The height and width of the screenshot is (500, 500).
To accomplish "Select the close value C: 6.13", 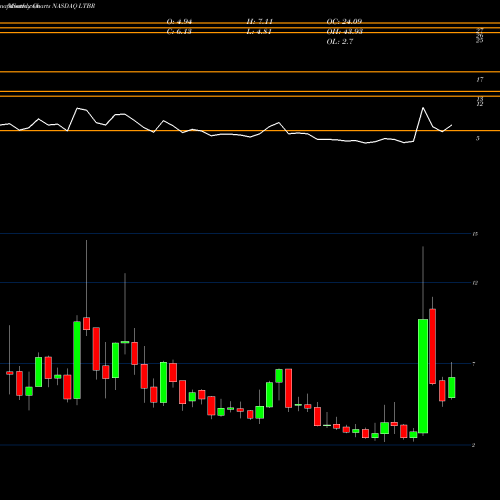I will 179,32.
